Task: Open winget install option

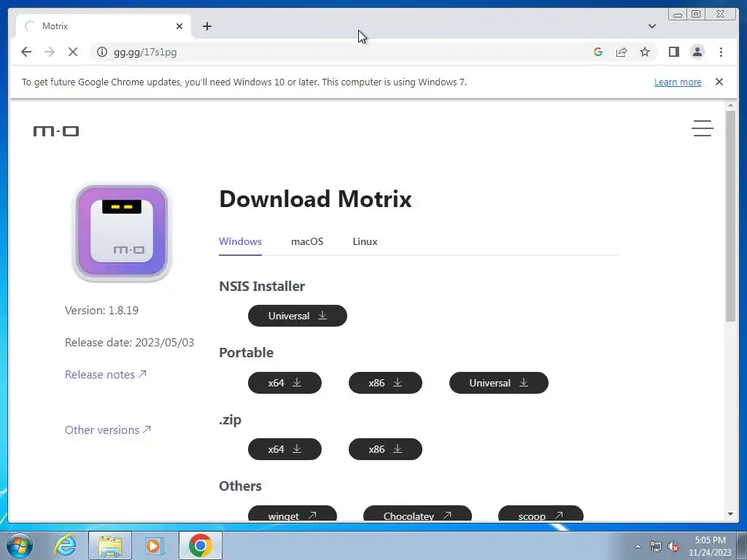Action: click(293, 514)
